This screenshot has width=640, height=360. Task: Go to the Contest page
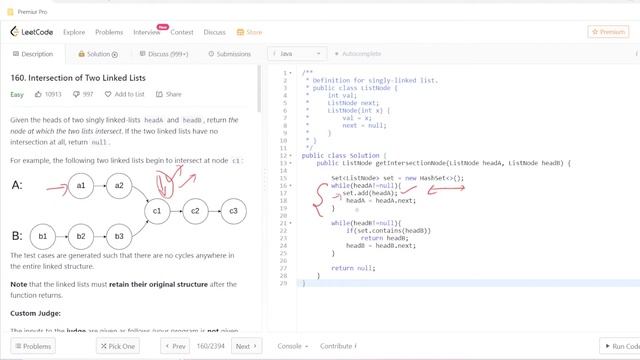tap(182, 32)
